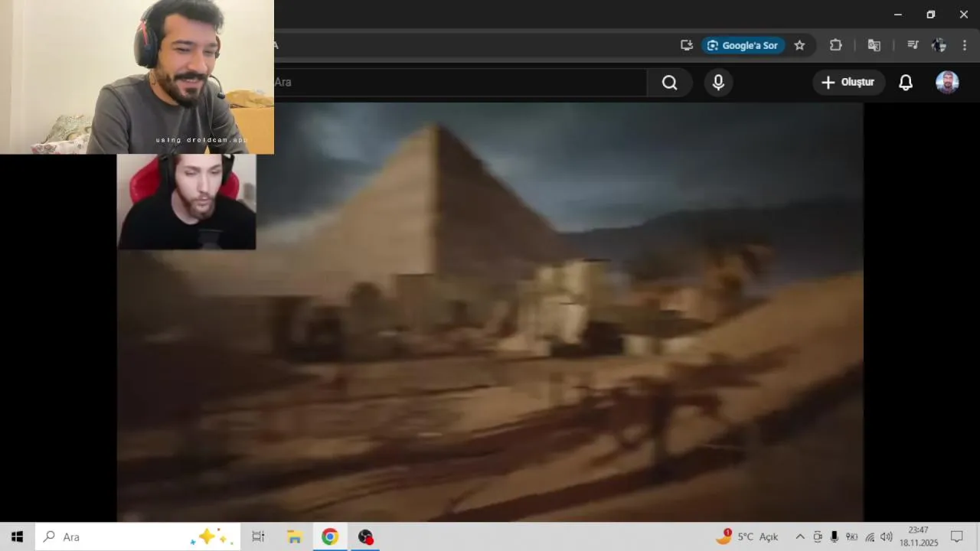Open the volume speaker tray icon
Image resolution: width=980 pixels, height=551 pixels.
[x=887, y=536]
